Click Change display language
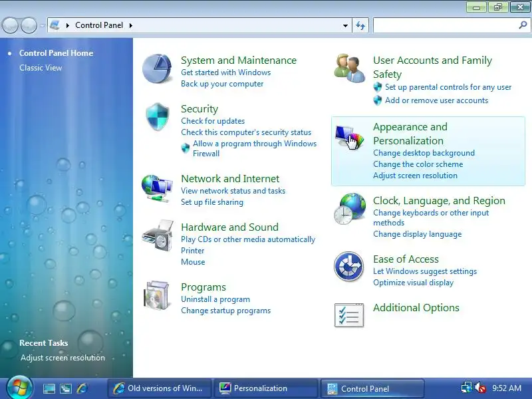 coord(418,234)
